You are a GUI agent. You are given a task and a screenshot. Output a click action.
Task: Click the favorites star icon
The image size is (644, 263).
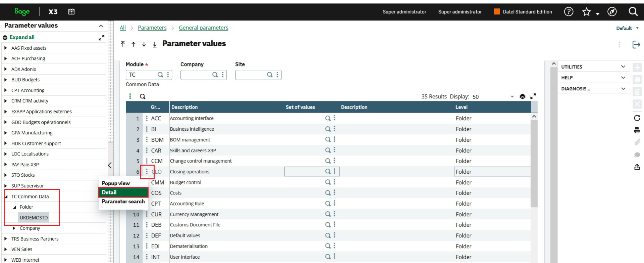click(586, 12)
